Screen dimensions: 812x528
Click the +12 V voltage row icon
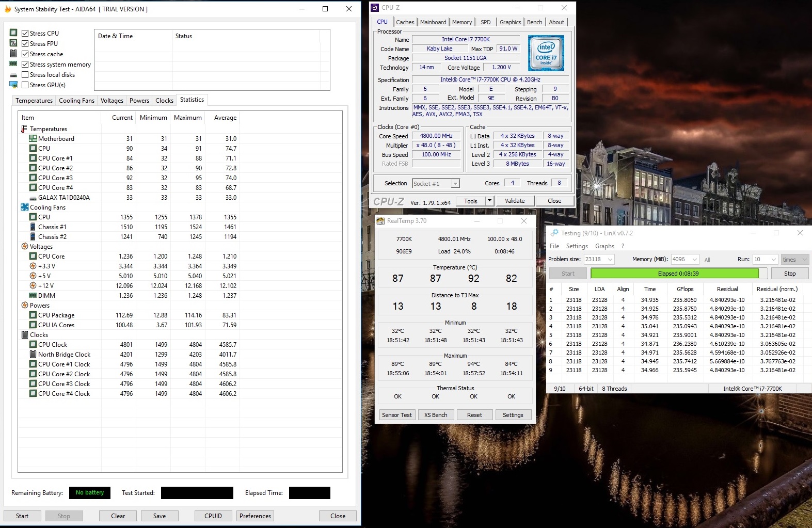[x=33, y=285]
